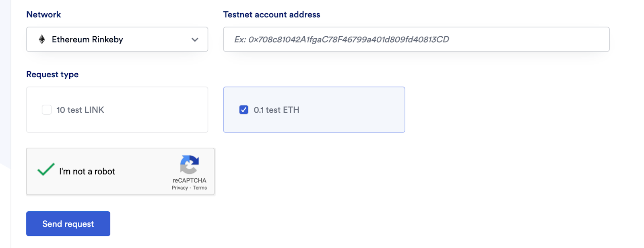Click the Ethereum diamond logo icon
644x248 pixels.
[x=42, y=39]
